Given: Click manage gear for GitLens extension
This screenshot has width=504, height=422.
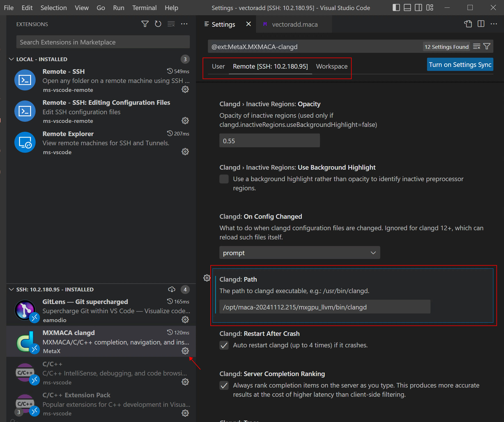Looking at the screenshot, I should (x=185, y=320).
